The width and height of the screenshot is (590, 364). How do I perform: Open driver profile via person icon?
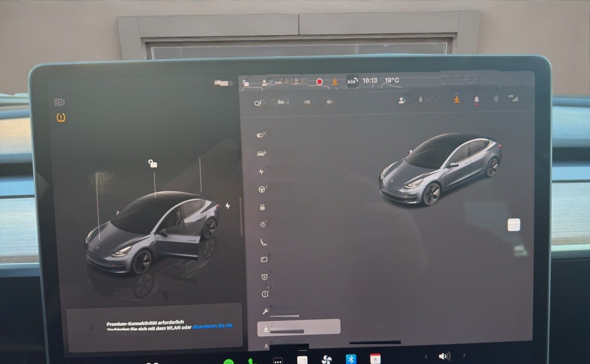(x=402, y=100)
